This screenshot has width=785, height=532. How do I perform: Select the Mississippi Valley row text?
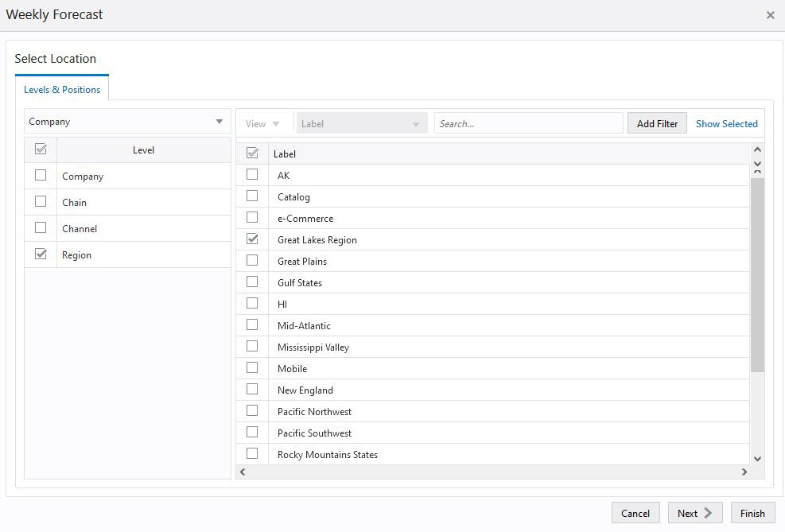pyautogui.click(x=313, y=348)
